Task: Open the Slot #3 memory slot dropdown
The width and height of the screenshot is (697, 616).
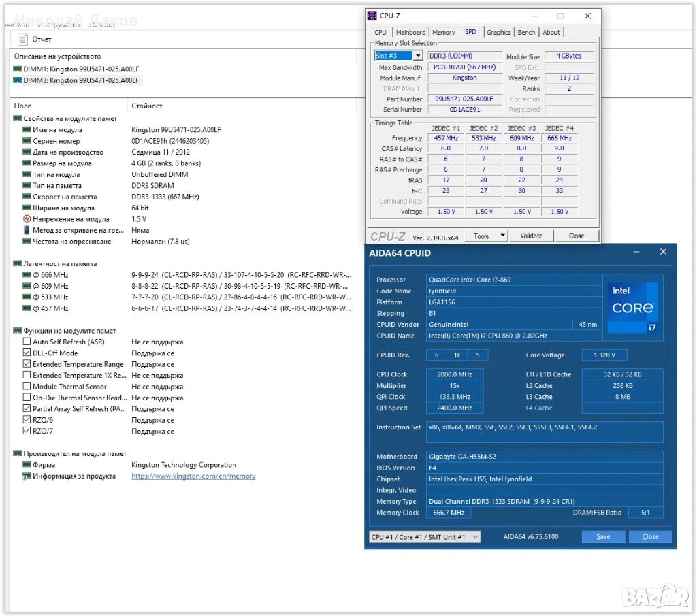Action: point(417,56)
